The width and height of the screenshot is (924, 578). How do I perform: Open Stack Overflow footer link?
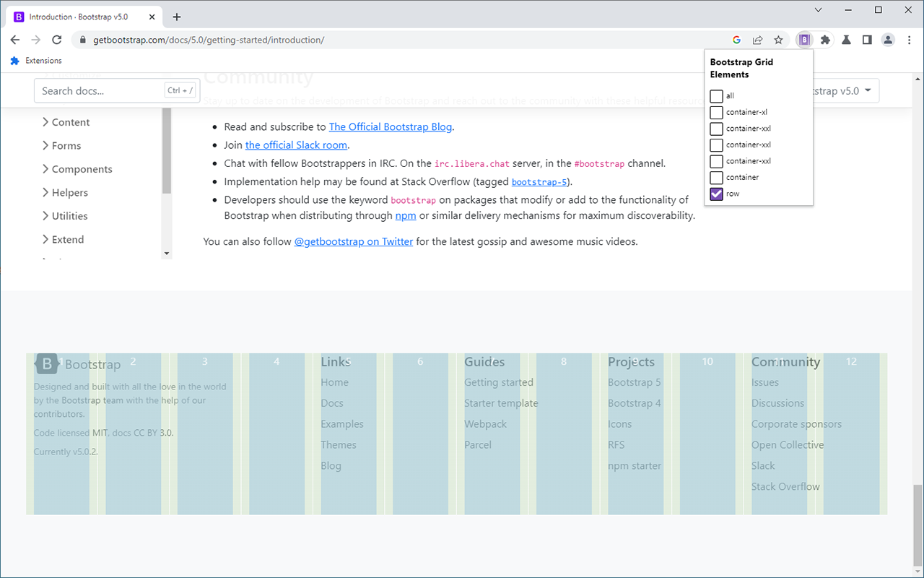[785, 487]
